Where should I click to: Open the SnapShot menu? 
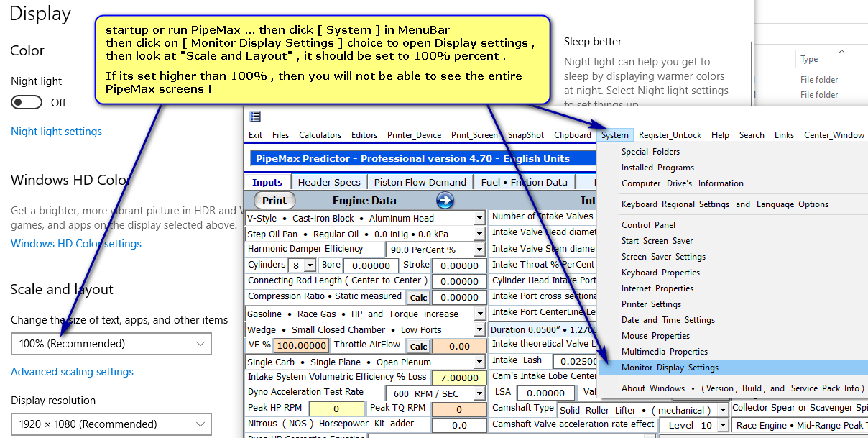[x=526, y=135]
